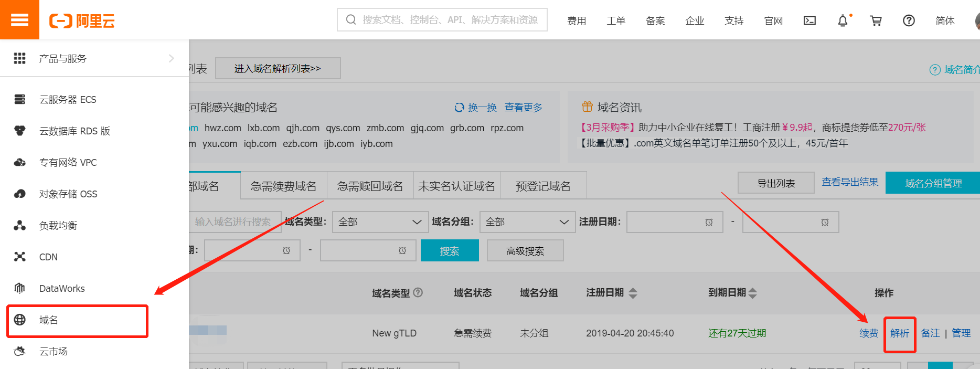Image resolution: width=980 pixels, height=369 pixels.
Task: Switch to 未实名认证域名 tab
Action: coord(456,186)
